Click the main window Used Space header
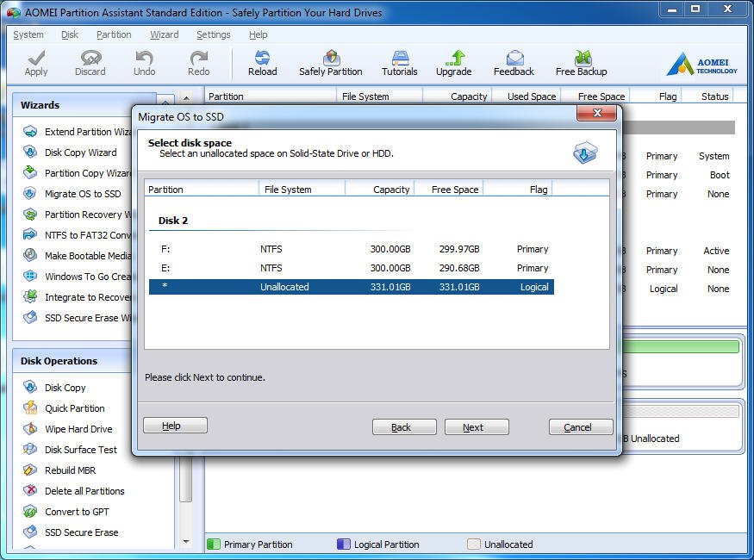 click(x=527, y=96)
